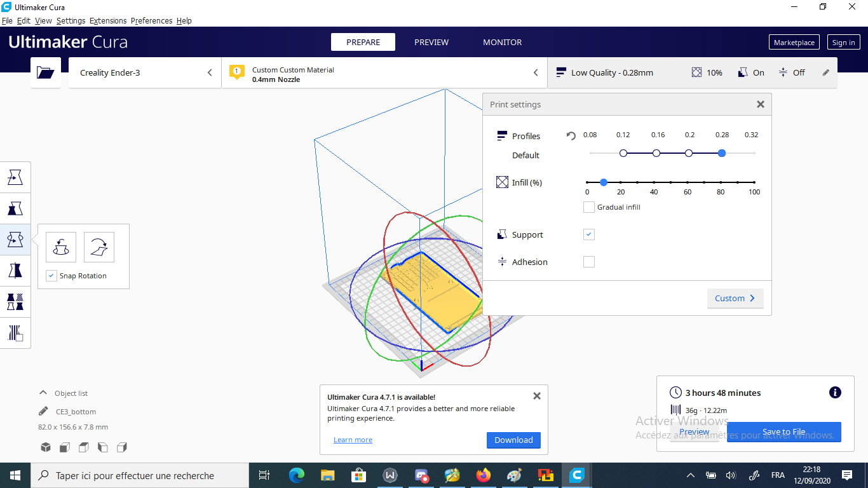Image resolution: width=868 pixels, height=488 pixels.
Task: Select the Rotate tool in left toolbar
Action: pos(15,240)
